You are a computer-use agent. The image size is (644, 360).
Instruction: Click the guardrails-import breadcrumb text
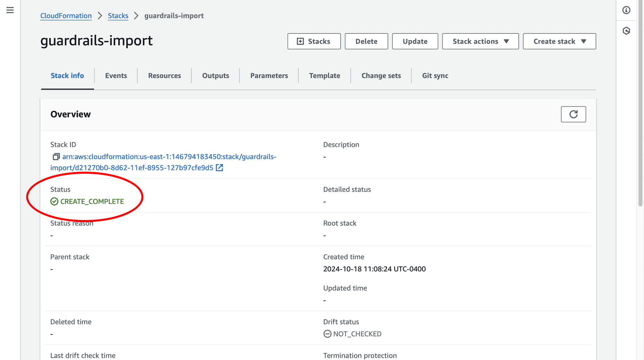click(x=174, y=16)
